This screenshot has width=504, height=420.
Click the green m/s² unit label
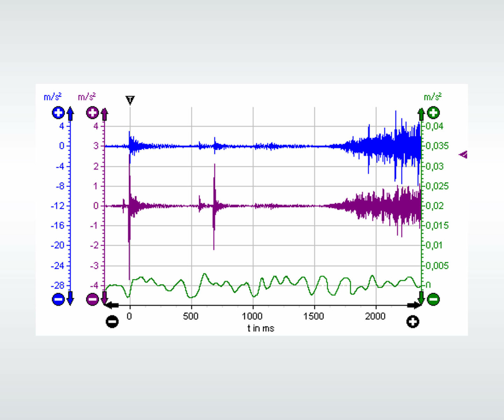click(x=433, y=97)
